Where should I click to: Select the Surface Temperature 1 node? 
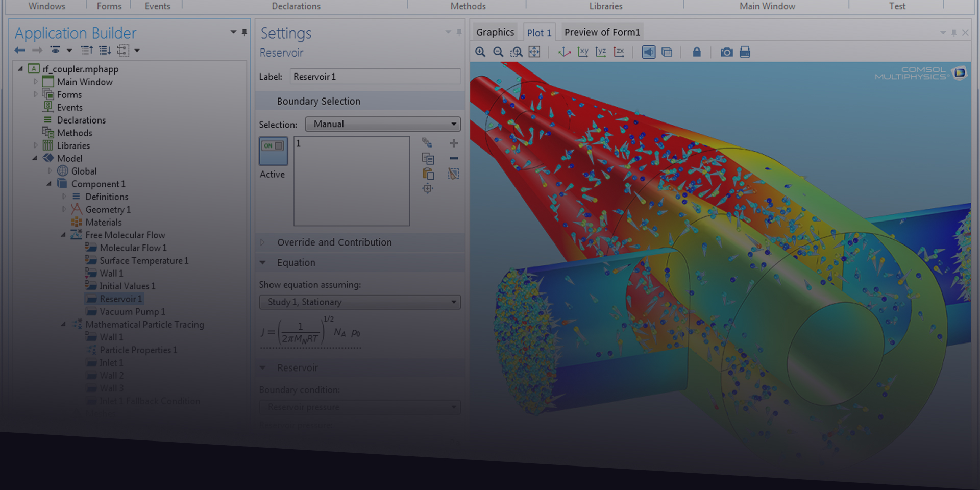pos(144,260)
